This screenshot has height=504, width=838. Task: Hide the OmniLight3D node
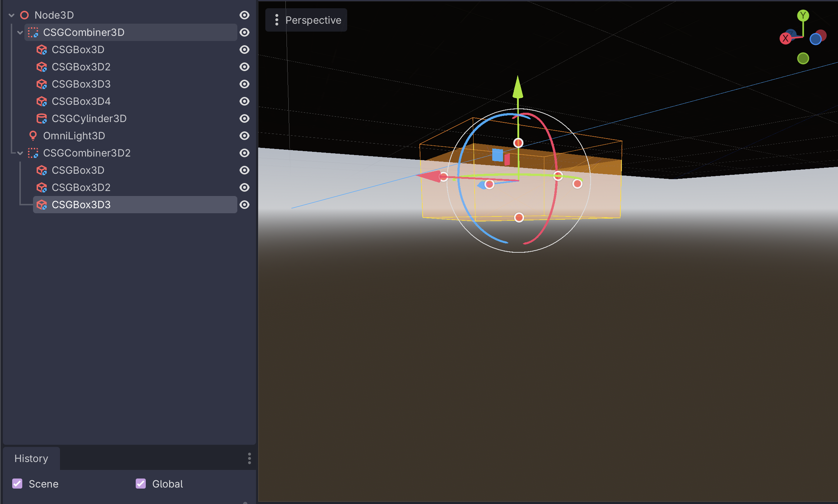tap(245, 136)
